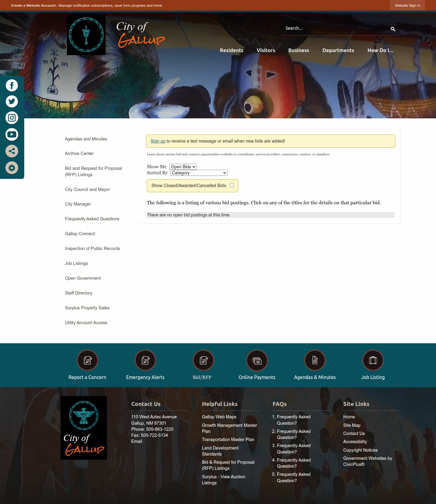Click the Emergency Alerts icon
Image resolution: width=436 pixels, height=504 pixels.
(x=145, y=360)
